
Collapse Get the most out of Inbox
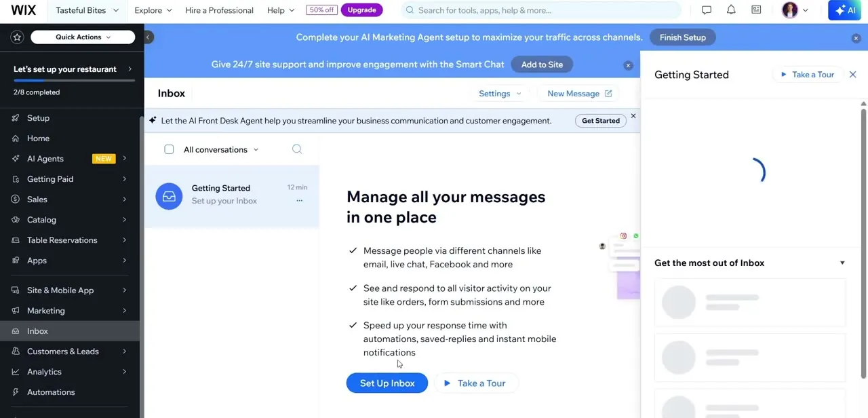[842, 263]
